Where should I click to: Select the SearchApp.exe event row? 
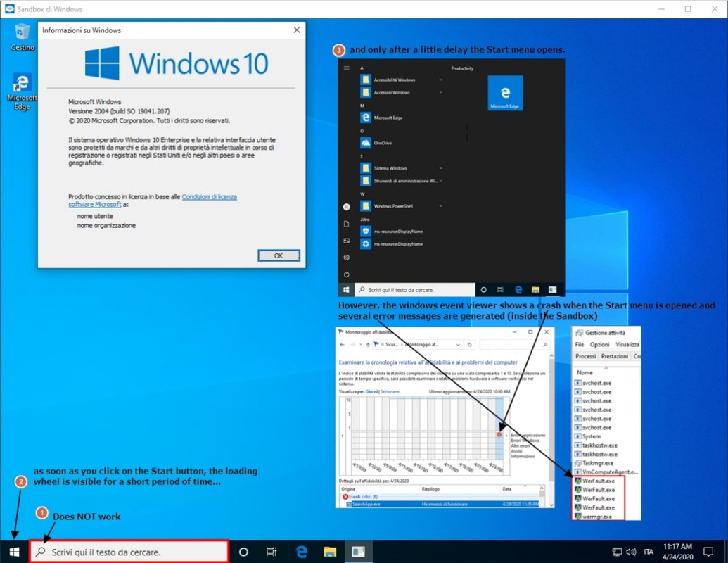click(x=443, y=504)
